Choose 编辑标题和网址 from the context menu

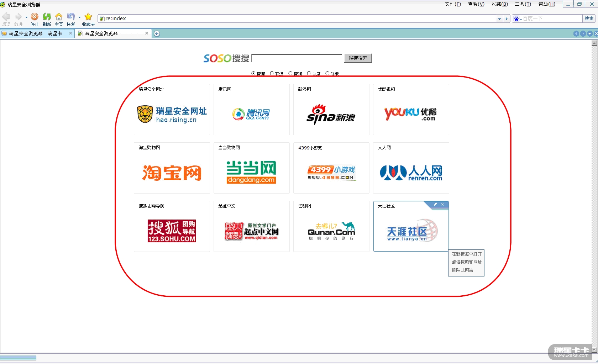click(x=467, y=262)
